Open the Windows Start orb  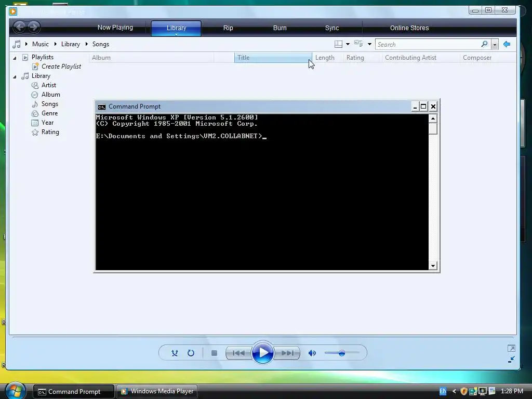pyautogui.click(x=15, y=391)
